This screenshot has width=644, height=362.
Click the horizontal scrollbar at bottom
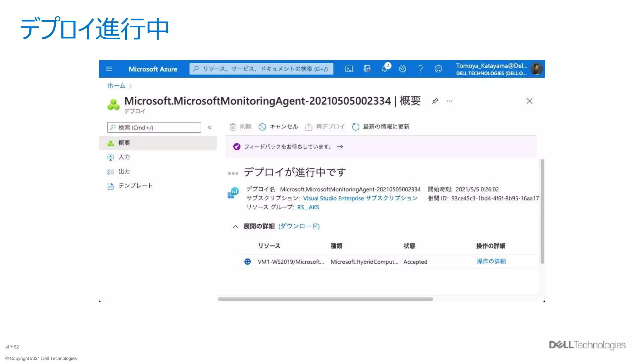325,299
